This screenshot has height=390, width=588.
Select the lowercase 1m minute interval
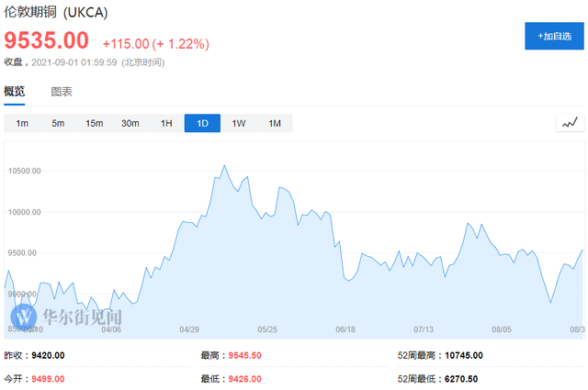coord(22,123)
